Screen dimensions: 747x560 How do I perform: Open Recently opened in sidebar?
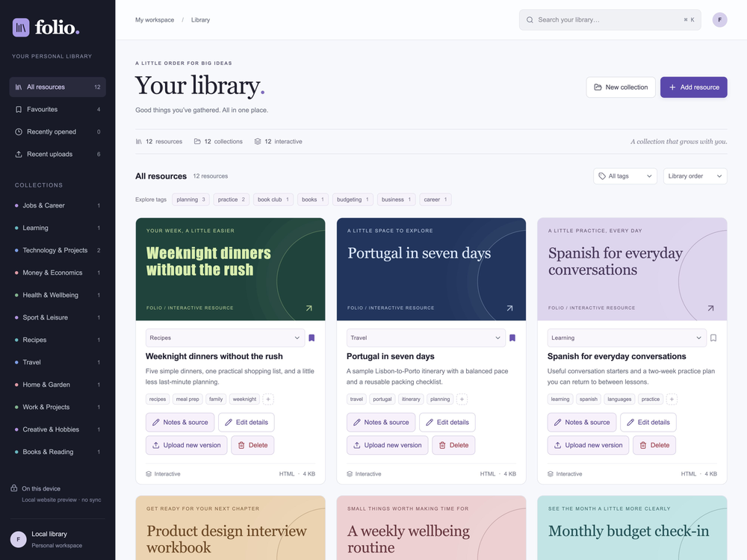pos(58,132)
